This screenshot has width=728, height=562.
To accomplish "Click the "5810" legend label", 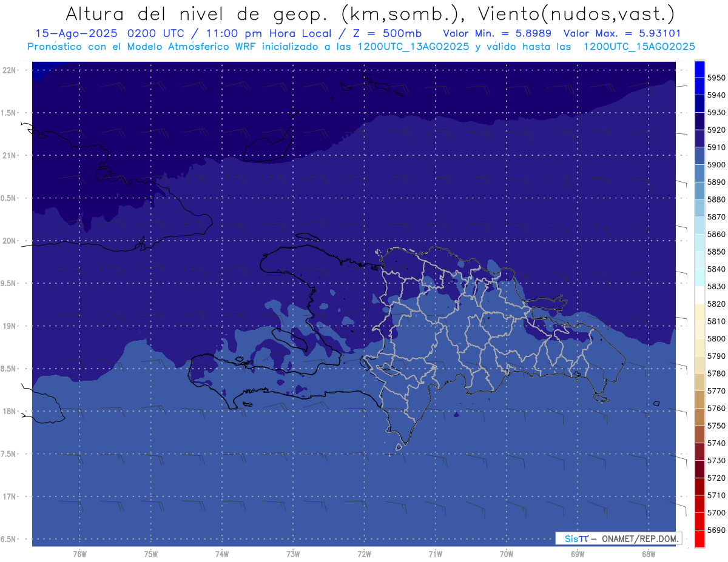I will (x=716, y=321).
